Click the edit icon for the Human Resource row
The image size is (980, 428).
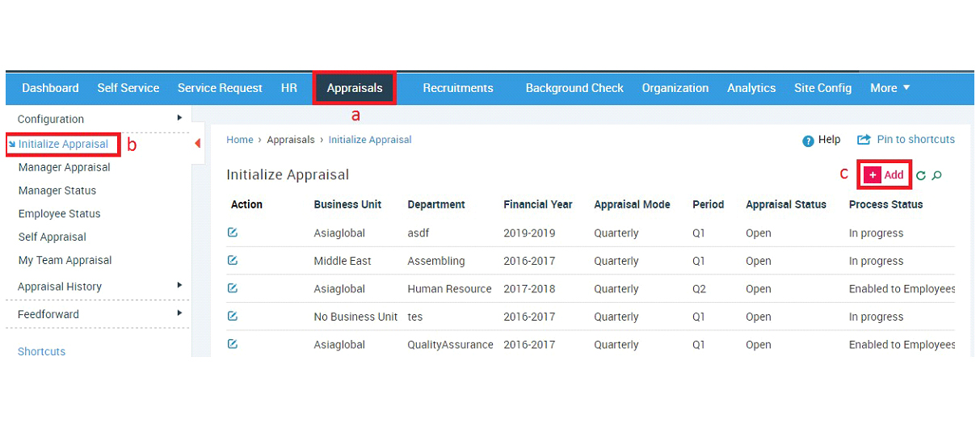233,288
